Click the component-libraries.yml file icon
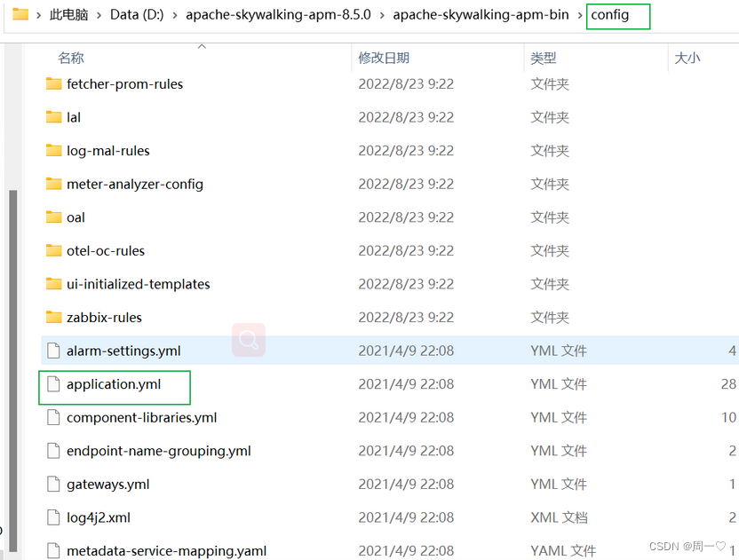Image resolution: width=739 pixels, height=560 pixels. (53, 417)
